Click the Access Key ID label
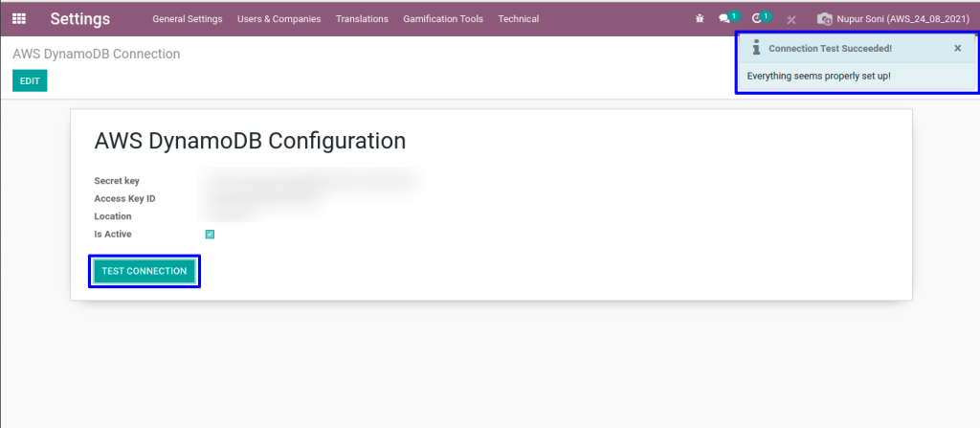Screen dimensions: 980x428 pos(125,198)
